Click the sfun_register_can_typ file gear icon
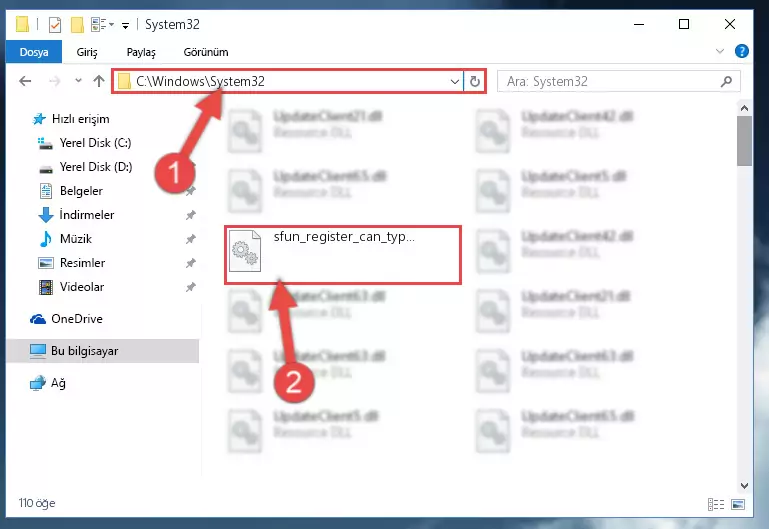The image size is (769, 529). (x=245, y=251)
